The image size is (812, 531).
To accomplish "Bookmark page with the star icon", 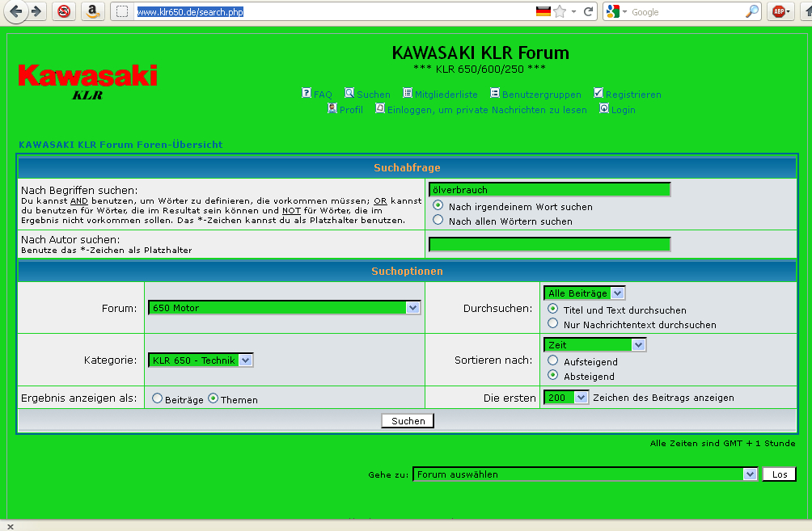I will pyautogui.click(x=560, y=11).
